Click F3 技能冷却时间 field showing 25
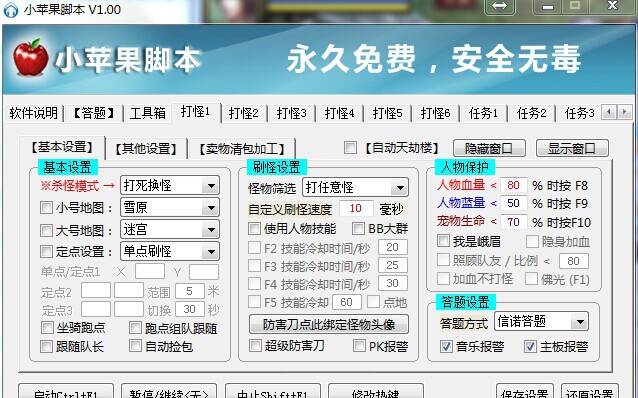Viewport: 638px width, 398px height. click(393, 265)
